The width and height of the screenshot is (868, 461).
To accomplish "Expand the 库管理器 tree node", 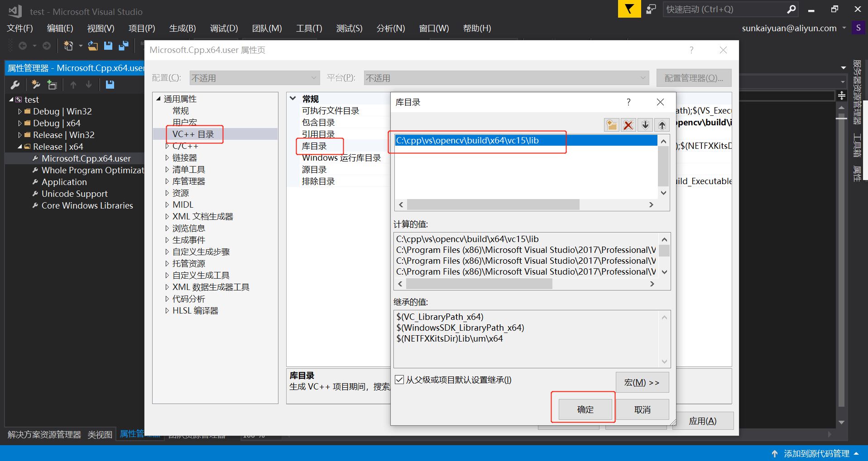I will click(x=167, y=181).
